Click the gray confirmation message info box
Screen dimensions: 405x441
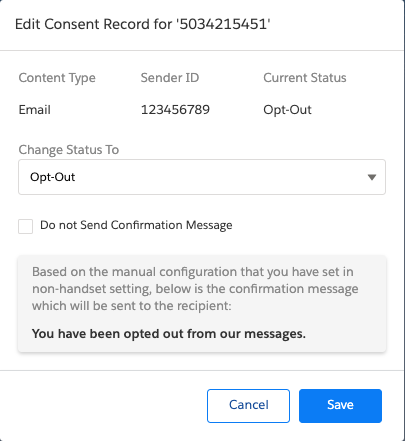[x=202, y=304]
